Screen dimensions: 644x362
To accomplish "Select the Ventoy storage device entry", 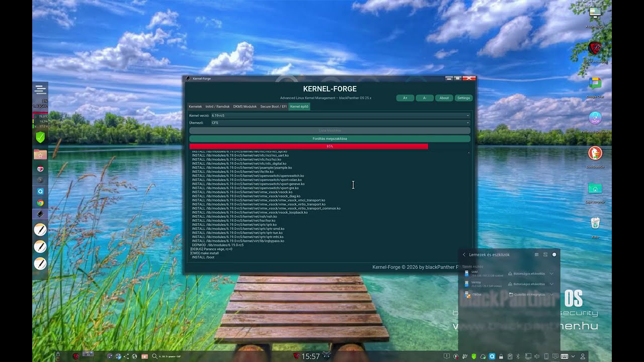I will click(483, 284).
